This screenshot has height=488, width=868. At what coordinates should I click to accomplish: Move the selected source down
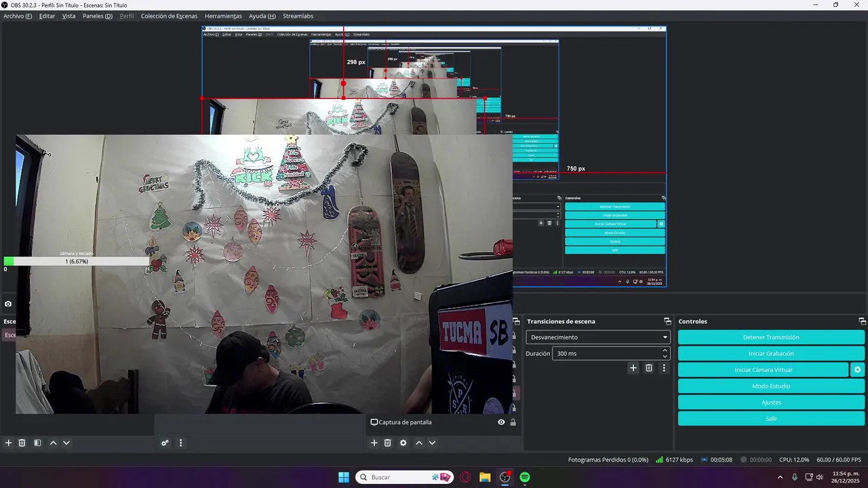click(x=432, y=443)
